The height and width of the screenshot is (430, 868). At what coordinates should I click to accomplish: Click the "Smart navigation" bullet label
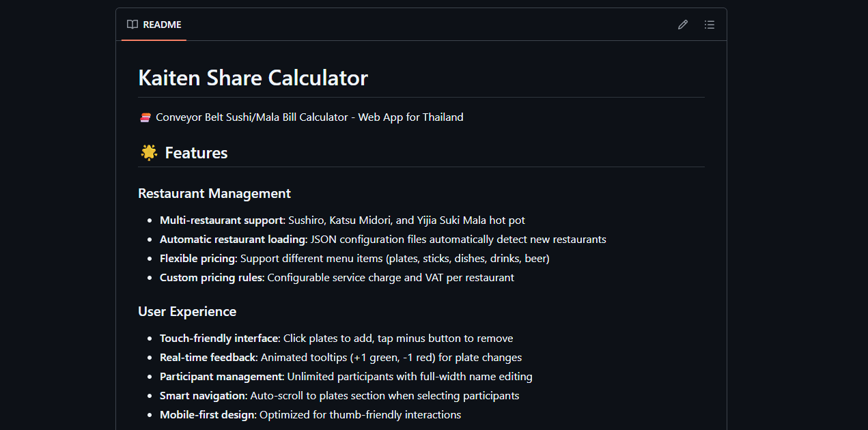click(203, 396)
